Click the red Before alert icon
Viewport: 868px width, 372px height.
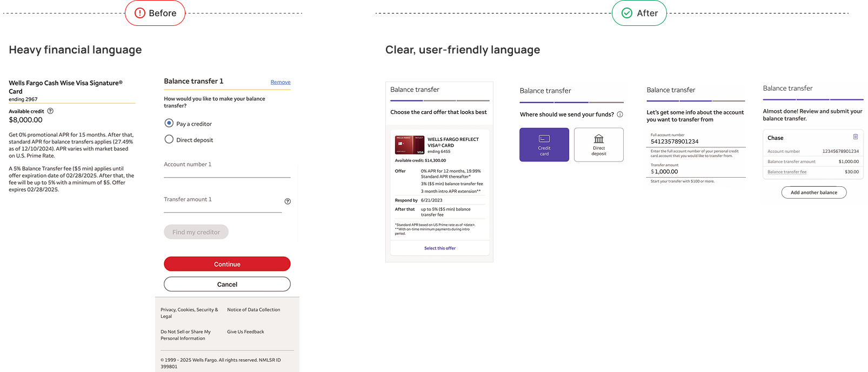coord(140,13)
